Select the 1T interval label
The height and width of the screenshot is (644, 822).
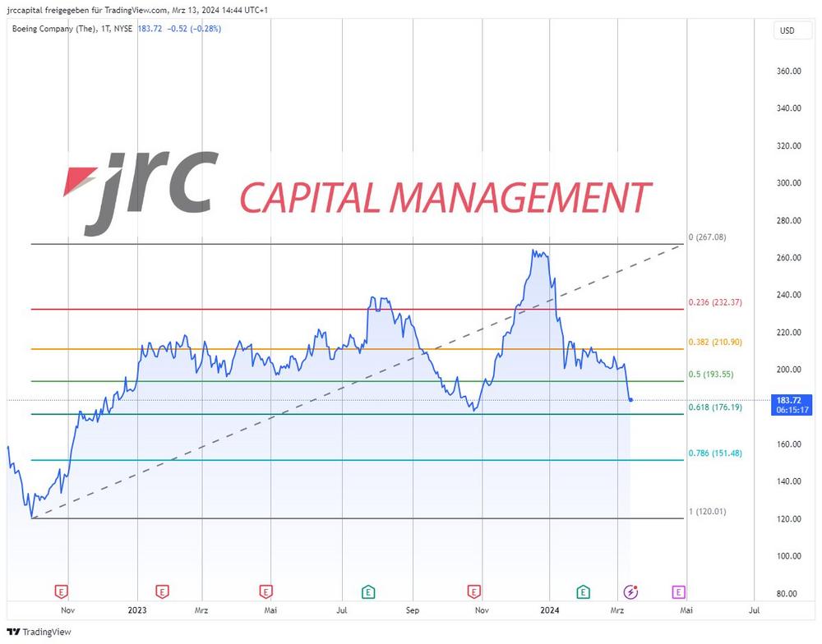coord(105,29)
